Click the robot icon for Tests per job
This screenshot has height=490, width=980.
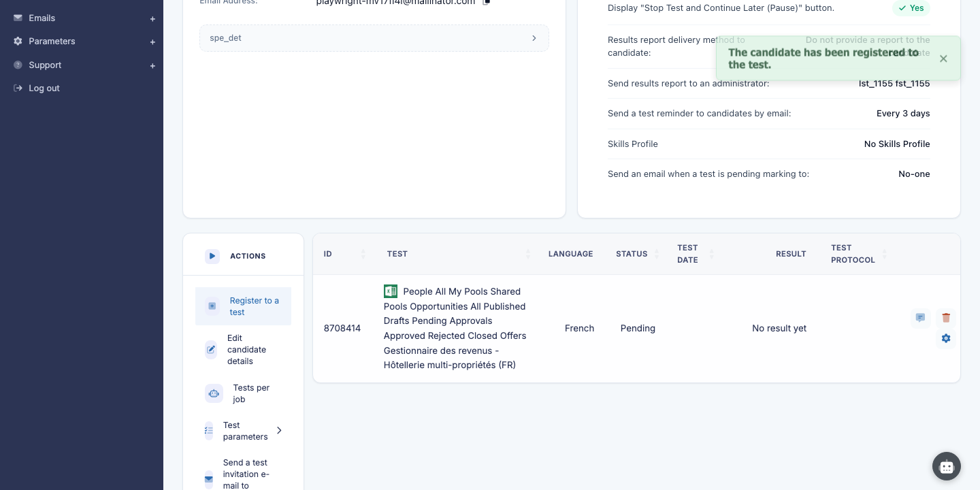coord(214,393)
